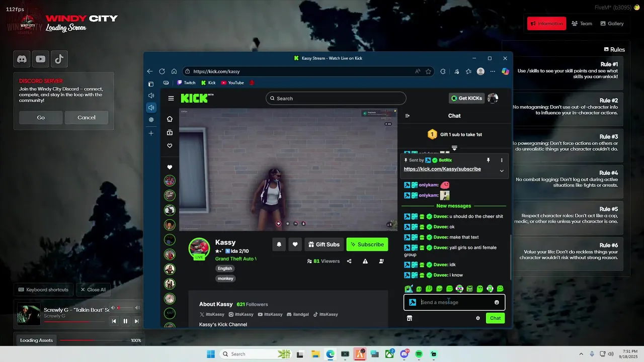Subscribe to Kassy channel
The image size is (644, 362).
click(367, 244)
